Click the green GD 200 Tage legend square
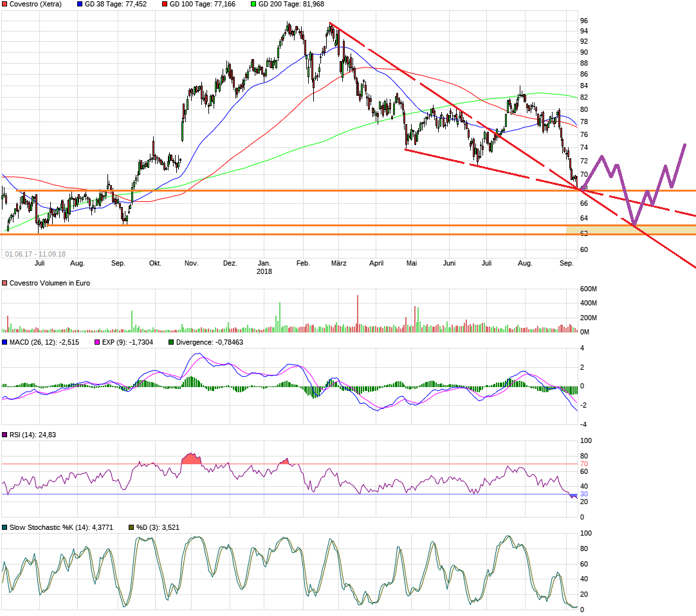Screen dimensions: 696x616 click(x=253, y=5)
